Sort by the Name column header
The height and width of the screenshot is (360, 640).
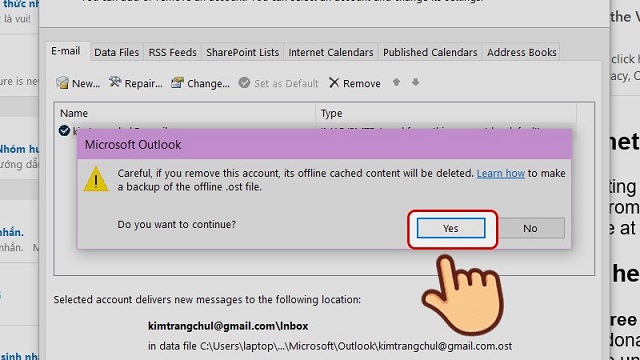pos(185,113)
